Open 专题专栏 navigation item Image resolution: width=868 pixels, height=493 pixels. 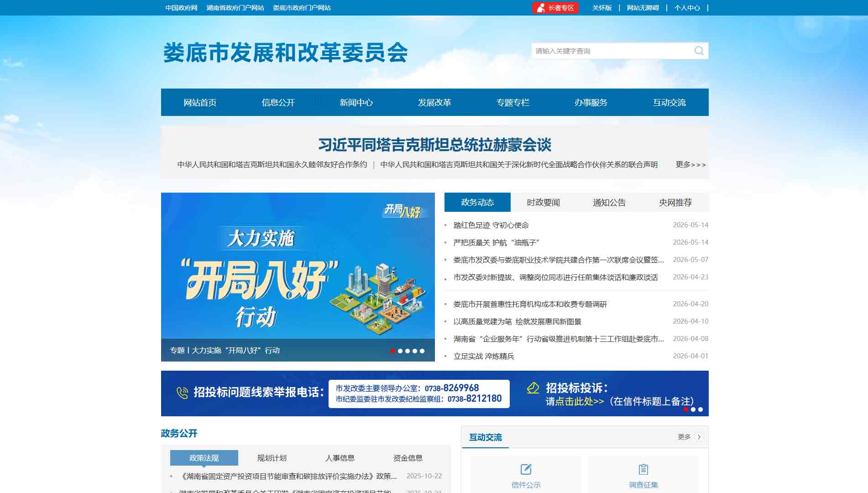[513, 102]
